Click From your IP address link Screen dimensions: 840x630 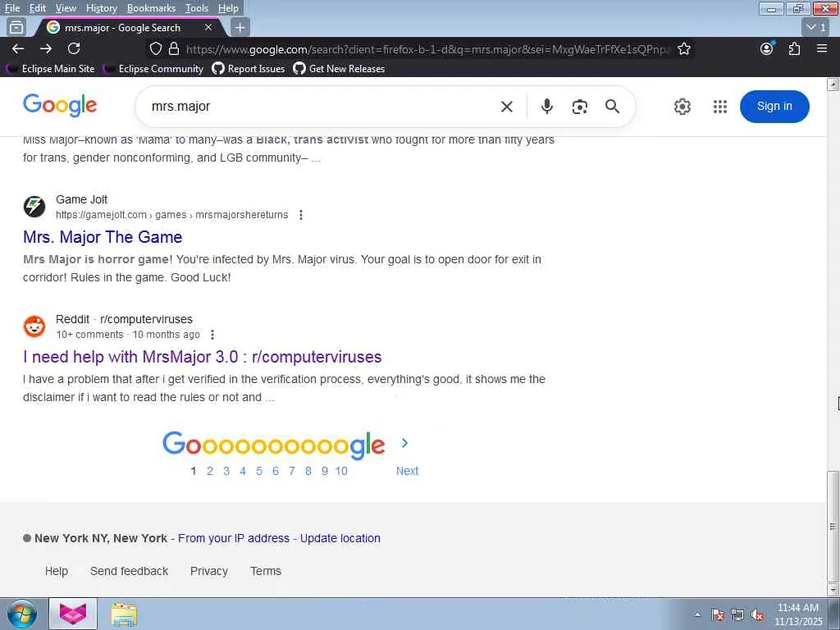(x=234, y=538)
